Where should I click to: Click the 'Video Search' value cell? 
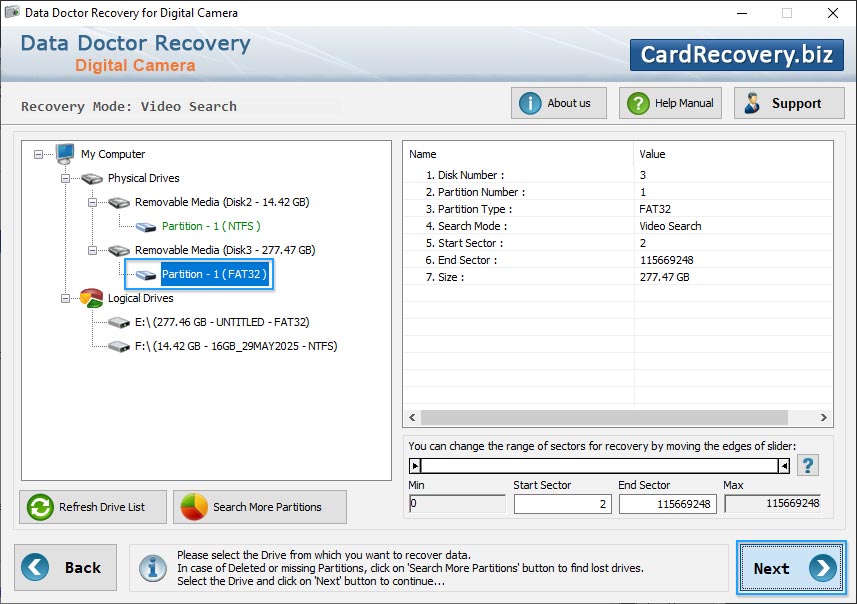click(x=670, y=226)
